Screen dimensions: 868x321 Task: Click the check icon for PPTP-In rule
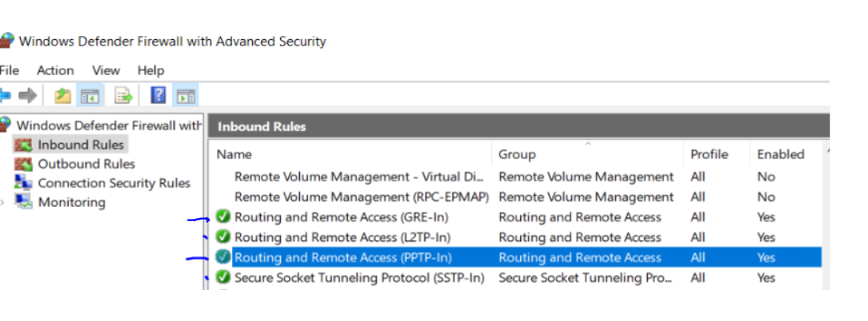click(223, 256)
